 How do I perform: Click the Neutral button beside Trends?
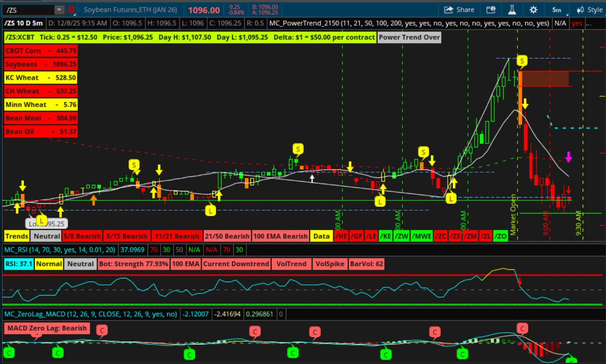coord(46,236)
